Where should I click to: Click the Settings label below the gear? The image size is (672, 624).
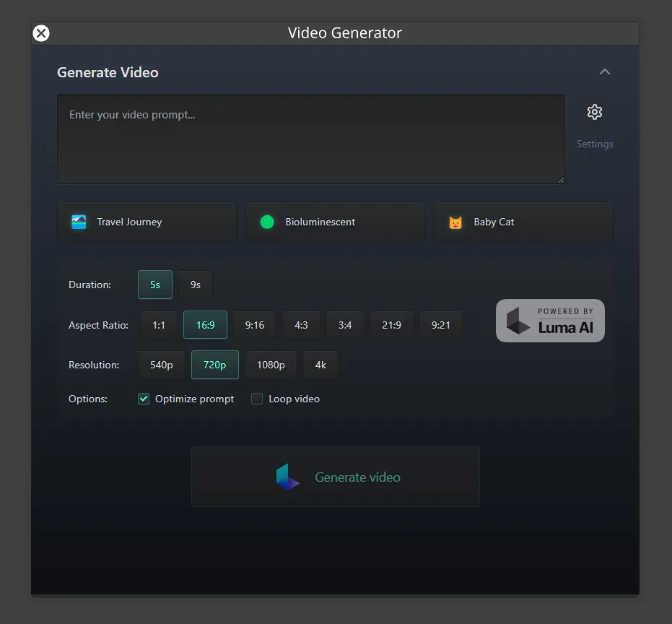(594, 143)
